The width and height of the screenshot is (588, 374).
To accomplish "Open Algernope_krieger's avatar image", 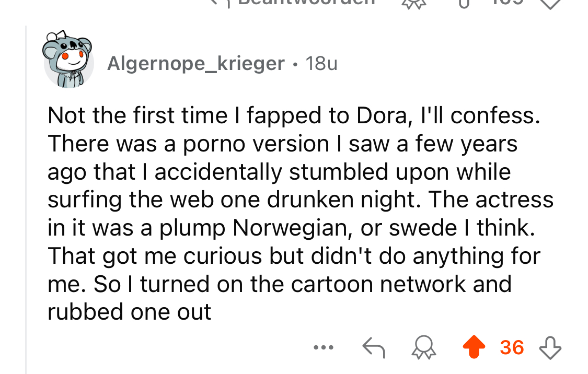I will pyautogui.click(x=68, y=60).
